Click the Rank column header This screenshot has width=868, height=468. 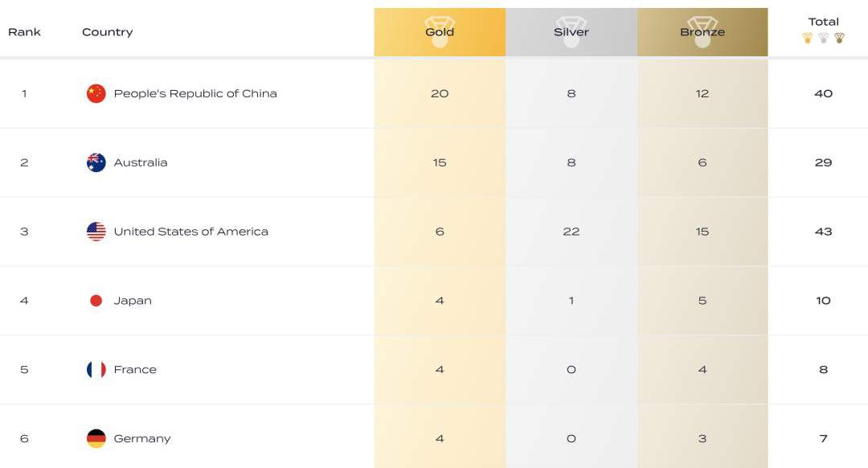(x=24, y=32)
